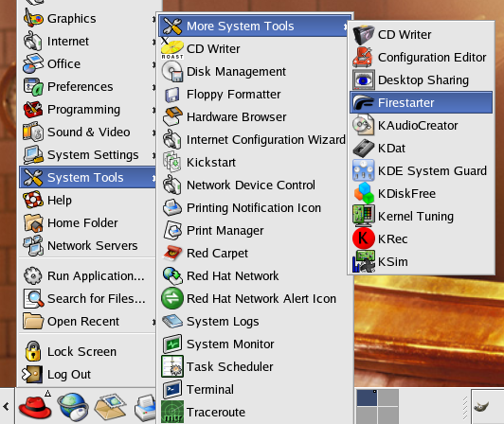Click the Kickstart icon

pyautogui.click(x=172, y=162)
